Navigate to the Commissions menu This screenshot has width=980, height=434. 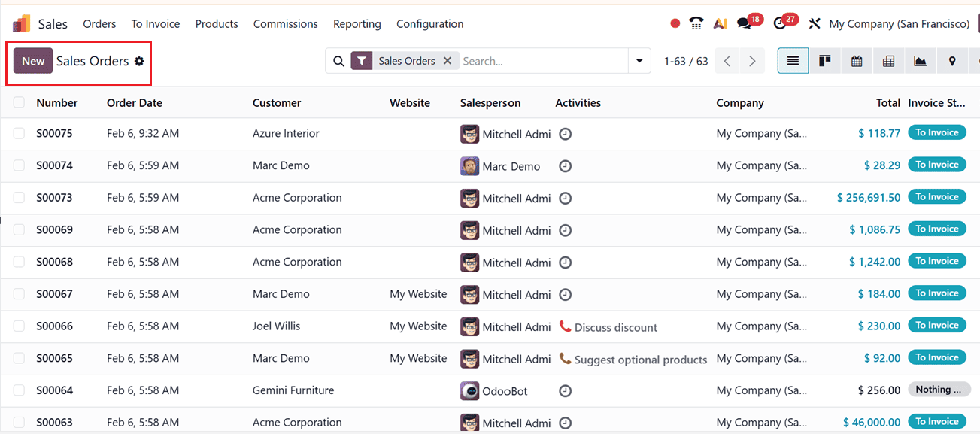coord(285,23)
